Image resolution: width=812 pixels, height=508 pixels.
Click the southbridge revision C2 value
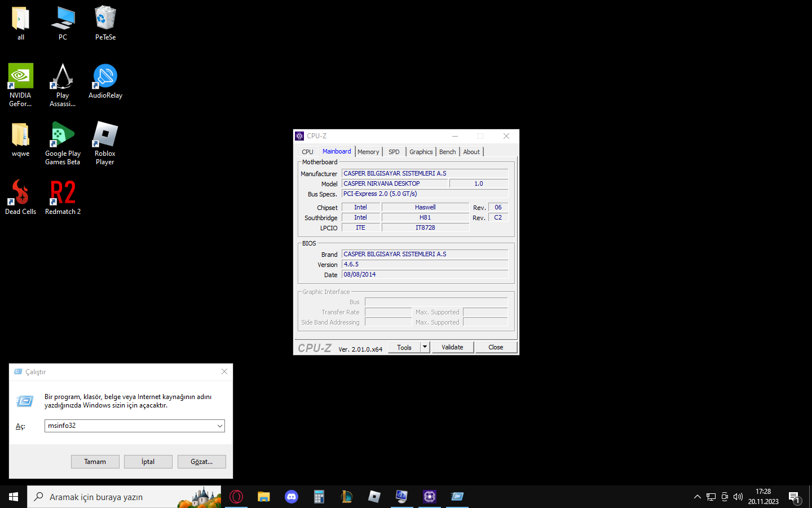tap(498, 217)
